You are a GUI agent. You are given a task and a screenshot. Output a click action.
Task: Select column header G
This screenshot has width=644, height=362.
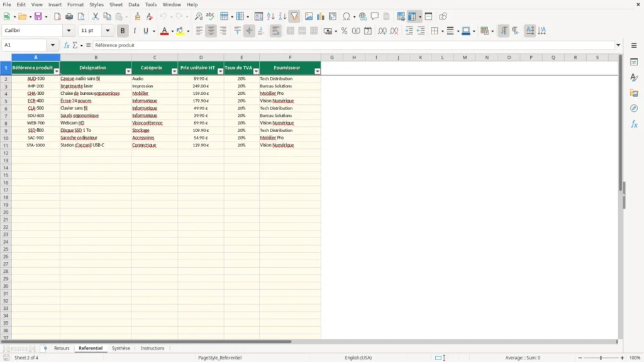coord(331,57)
